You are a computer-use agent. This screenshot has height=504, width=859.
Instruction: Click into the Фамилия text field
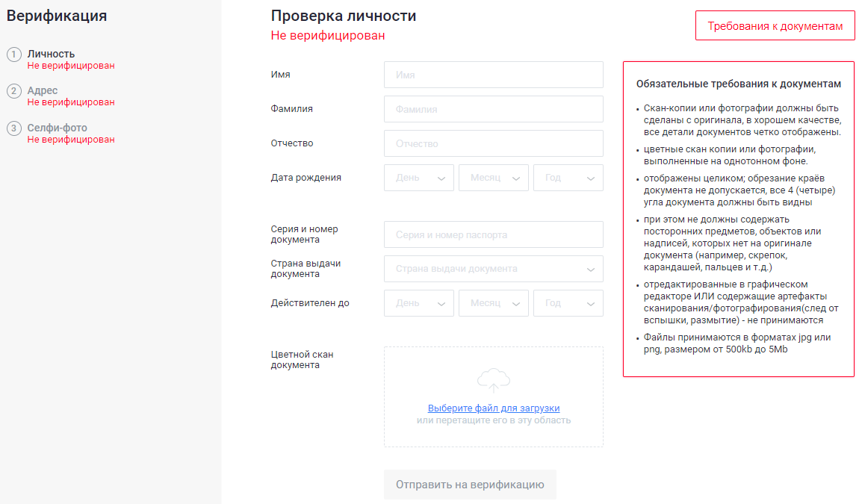(494, 109)
